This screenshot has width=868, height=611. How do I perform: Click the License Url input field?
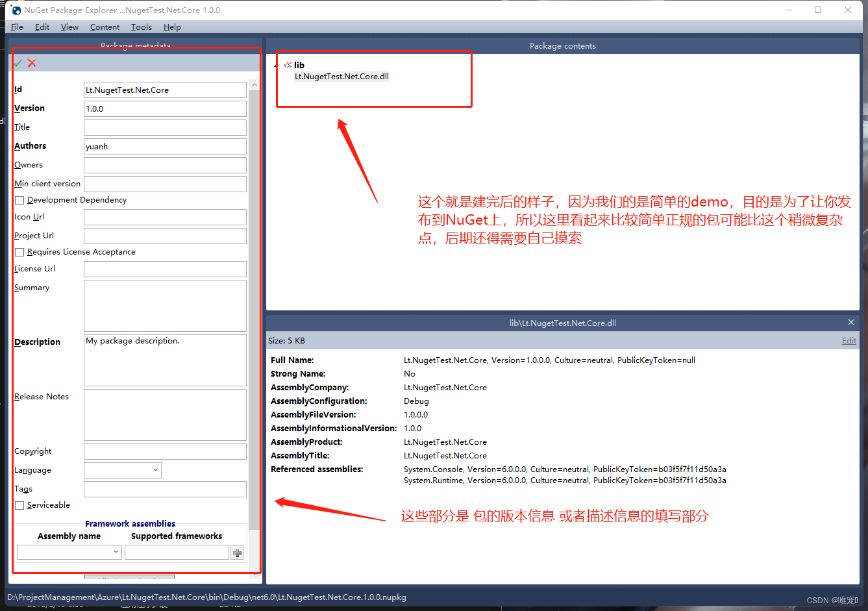[x=165, y=269]
